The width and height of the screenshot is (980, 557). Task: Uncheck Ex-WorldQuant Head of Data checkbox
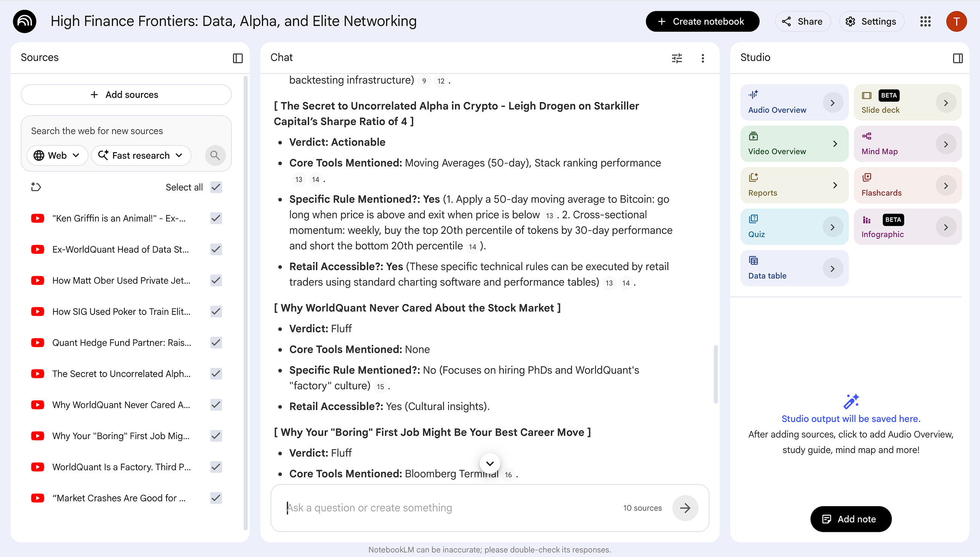pos(216,249)
